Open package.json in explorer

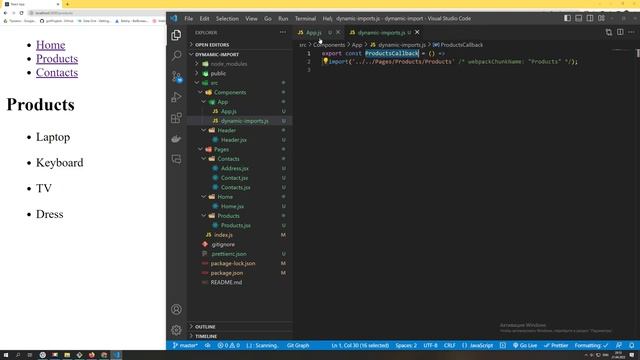227,273
